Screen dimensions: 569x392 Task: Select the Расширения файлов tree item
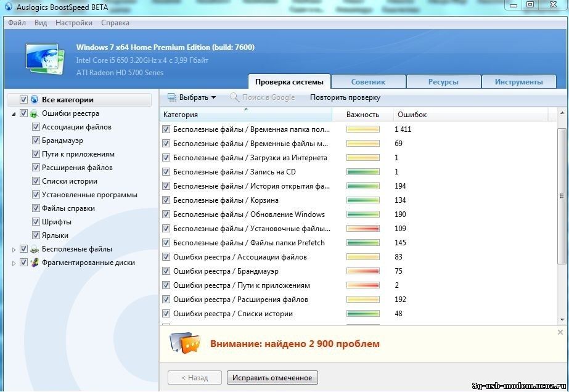click(x=77, y=167)
